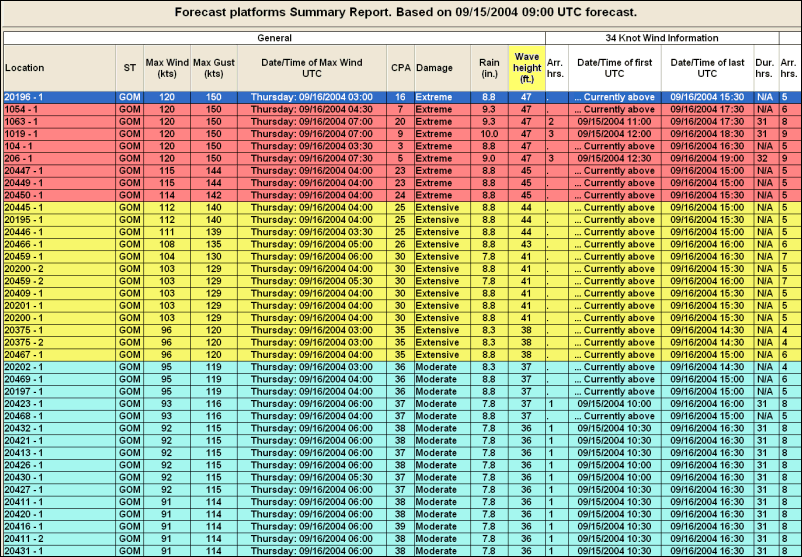802x557 pixels.
Task: Click the Date/Time of last UTC header
Action: pyautogui.click(x=708, y=67)
